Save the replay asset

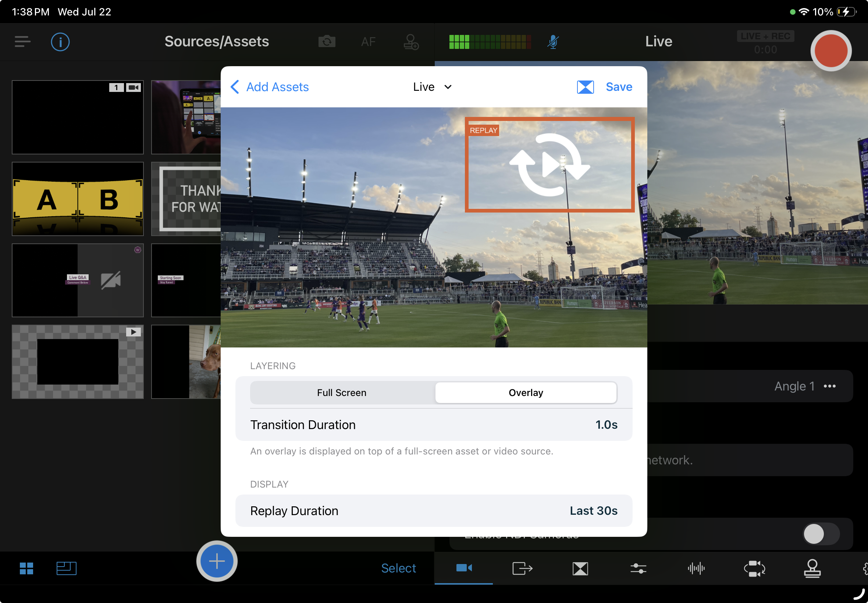point(619,87)
